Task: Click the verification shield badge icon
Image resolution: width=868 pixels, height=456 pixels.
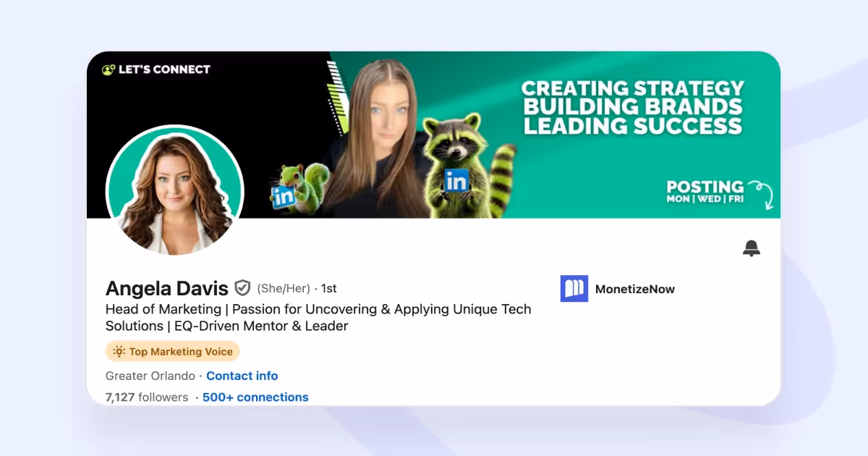Action: pyautogui.click(x=242, y=288)
